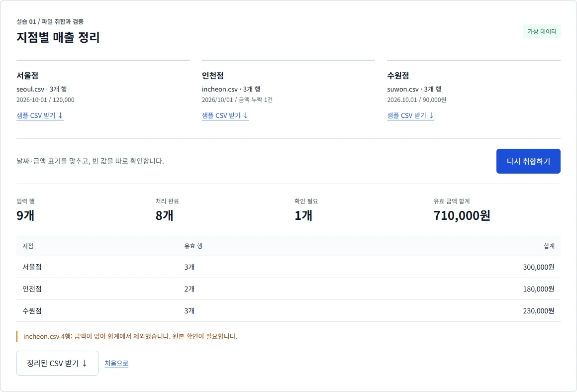Click the seoul.csv · 3개 행 text
The height and width of the screenshot is (392, 577).
click(42, 89)
